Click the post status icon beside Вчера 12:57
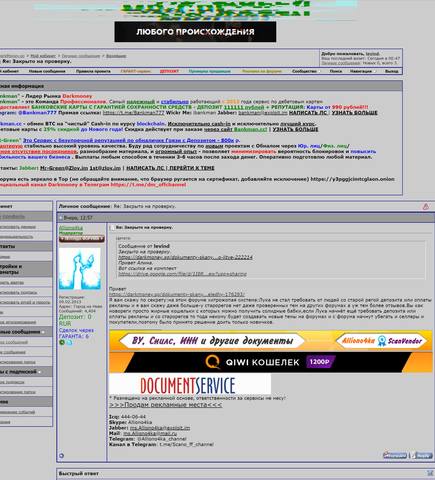 click(61, 218)
